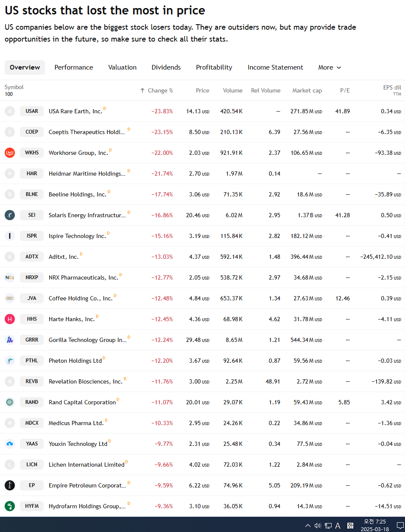Open Lichen International Limited company link
The width and height of the screenshot is (405, 532).
[87, 465]
